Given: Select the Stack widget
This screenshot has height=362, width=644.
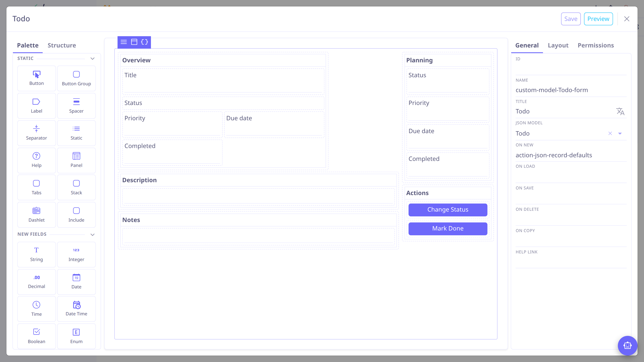Looking at the screenshot, I should click(76, 187).
